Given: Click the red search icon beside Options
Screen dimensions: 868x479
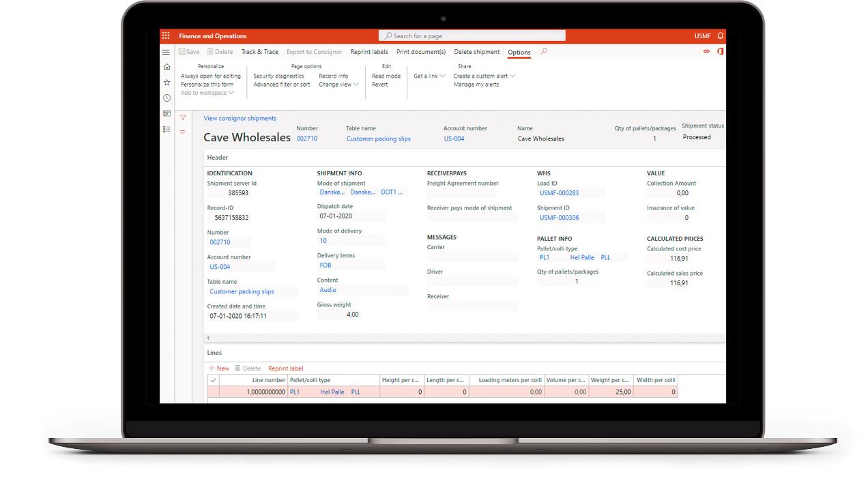Looking at the screenshot, I should click(x=544, y=52).
